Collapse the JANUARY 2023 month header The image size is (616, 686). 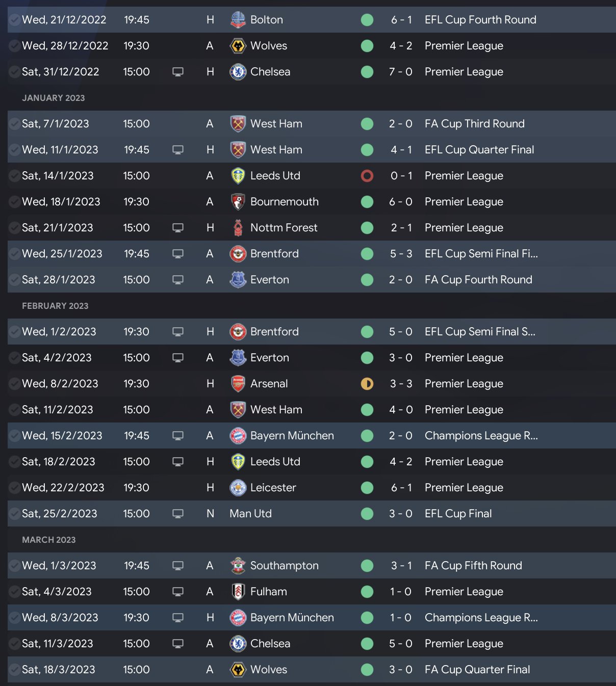point(54,98)
